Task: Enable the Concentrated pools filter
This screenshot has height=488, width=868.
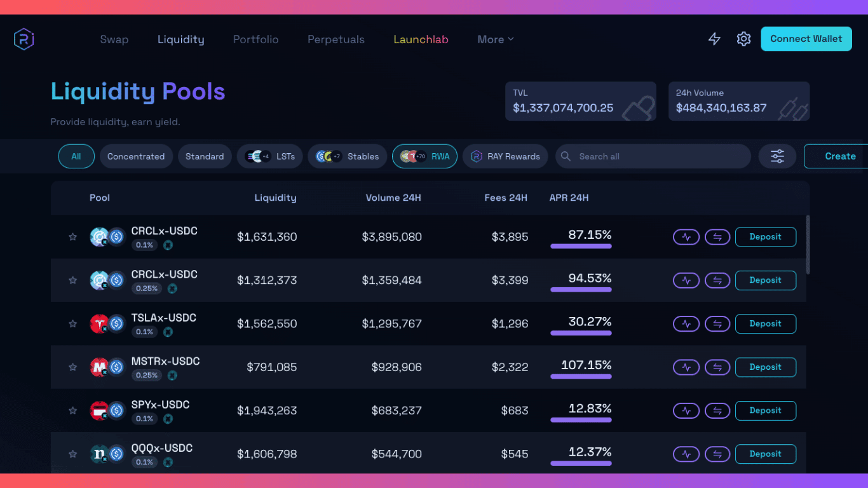Action: [136, 156]
